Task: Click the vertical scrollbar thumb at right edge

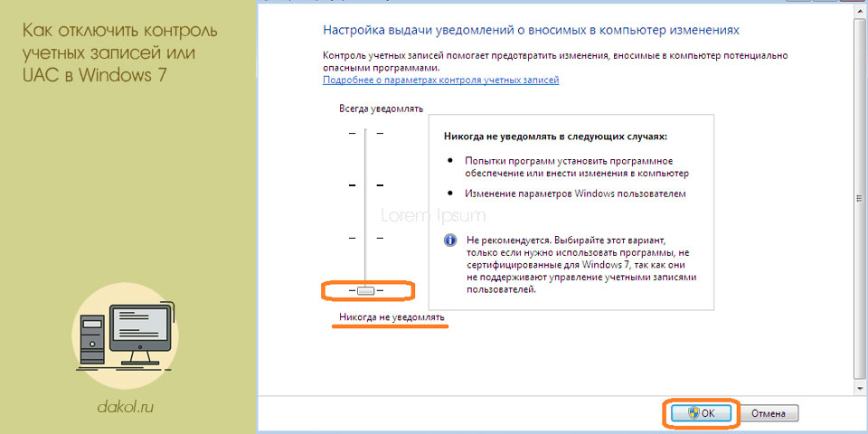Action: pyautogui.click(x=859, y=198)
